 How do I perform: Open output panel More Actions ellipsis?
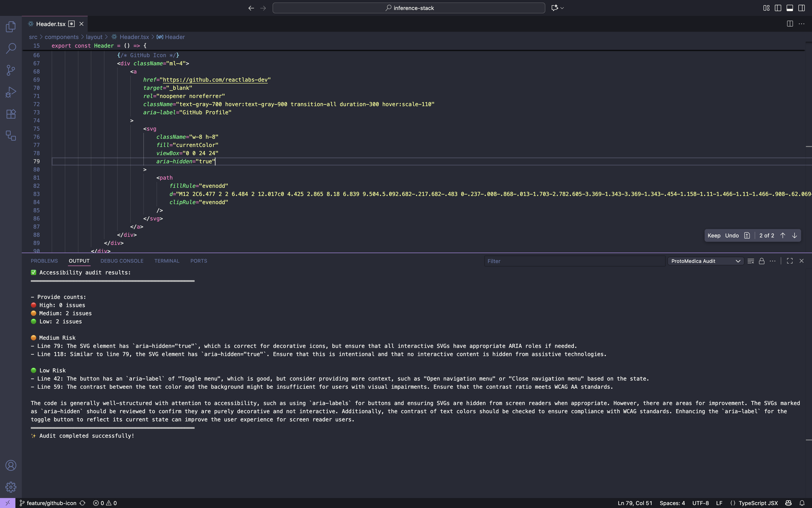[772, 261]
